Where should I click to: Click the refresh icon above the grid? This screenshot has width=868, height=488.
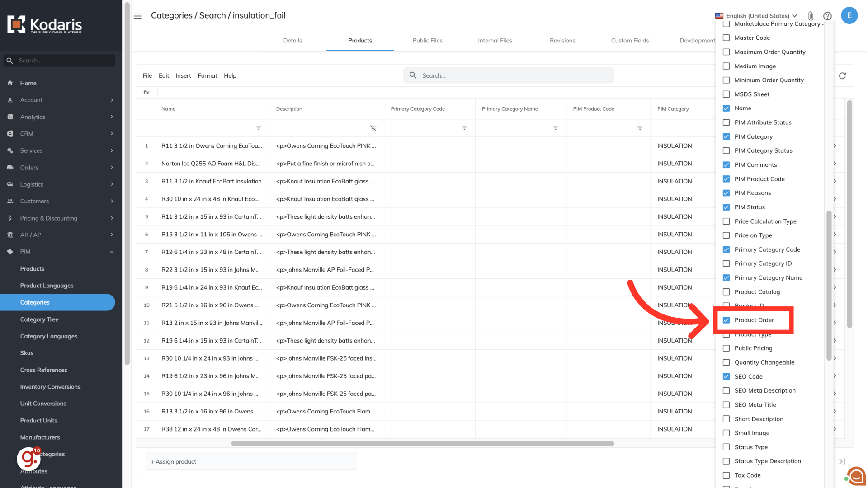[x=842, y=76]
